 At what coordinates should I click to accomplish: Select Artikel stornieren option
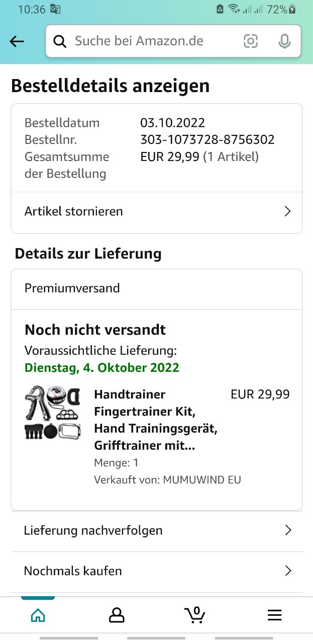[157, 212]
